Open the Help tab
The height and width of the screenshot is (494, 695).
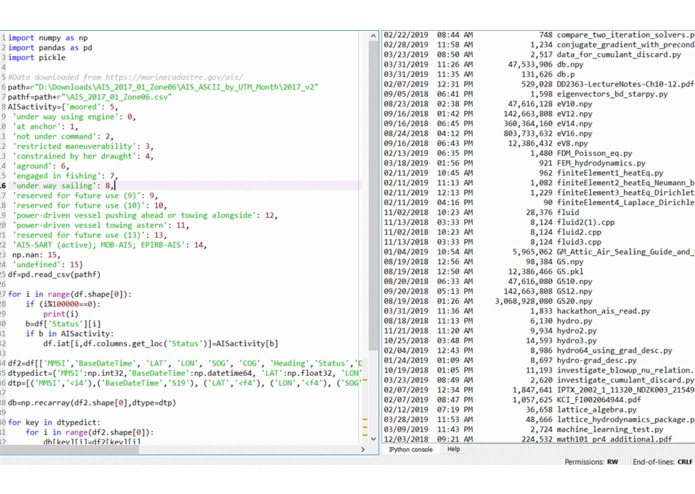453,449
